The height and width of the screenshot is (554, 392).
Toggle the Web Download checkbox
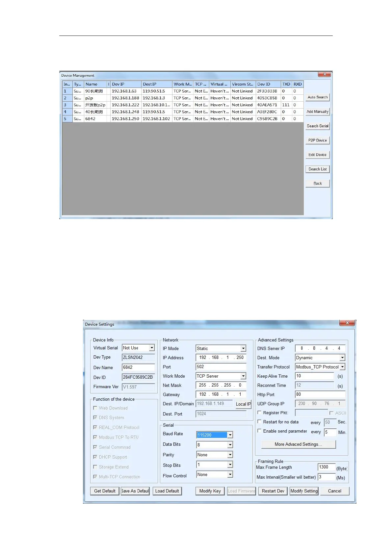(95, 408)
